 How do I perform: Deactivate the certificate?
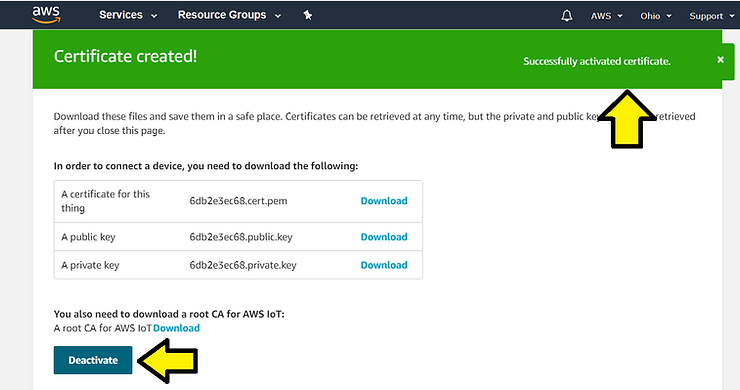93,360
